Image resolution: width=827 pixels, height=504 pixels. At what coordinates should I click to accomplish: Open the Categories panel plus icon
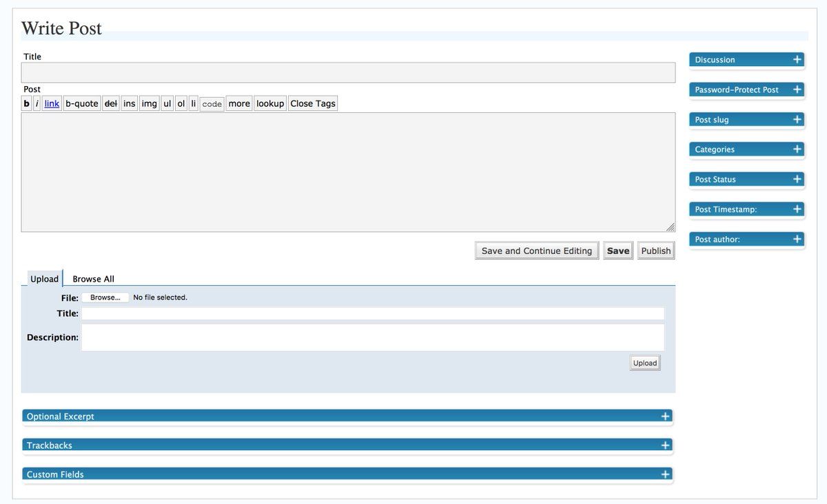point(797,149)
